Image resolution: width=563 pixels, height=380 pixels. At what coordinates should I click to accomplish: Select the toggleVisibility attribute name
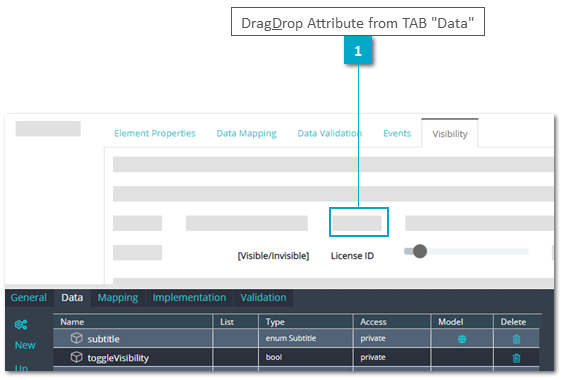(118, 358)
